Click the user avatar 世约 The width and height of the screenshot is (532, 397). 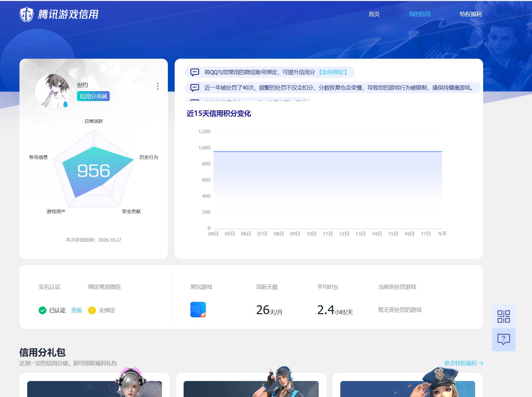(x=53, y=91)
